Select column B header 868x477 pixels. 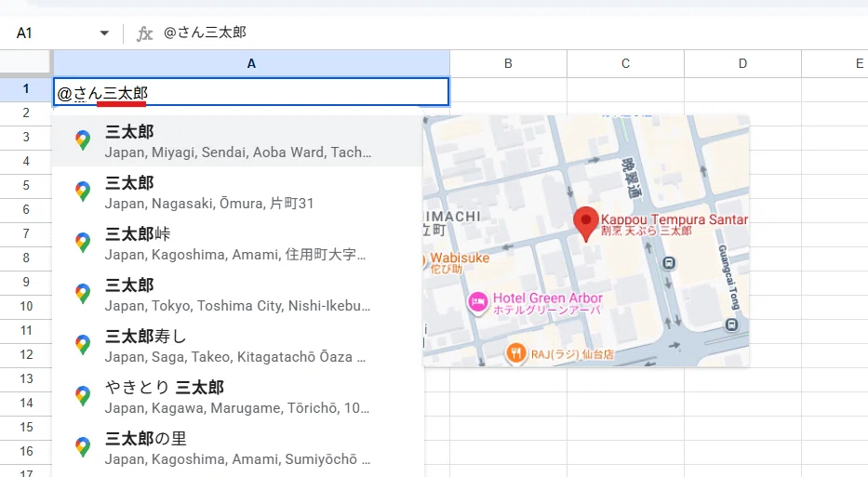[x=508, y=63]
